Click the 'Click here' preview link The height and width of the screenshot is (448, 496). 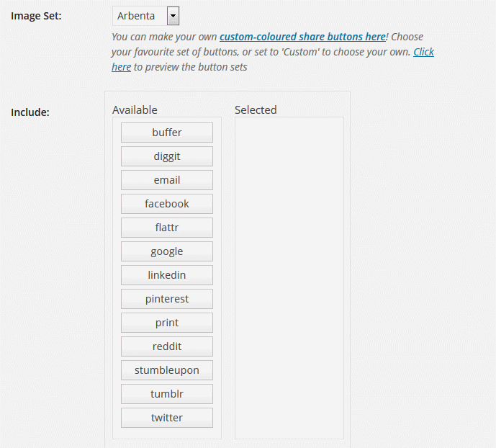point(423,52)
